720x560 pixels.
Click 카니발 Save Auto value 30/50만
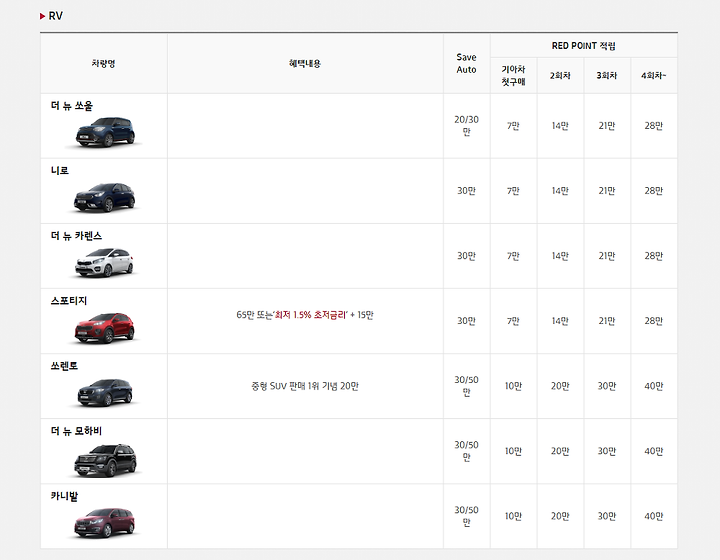coord(467,516)
